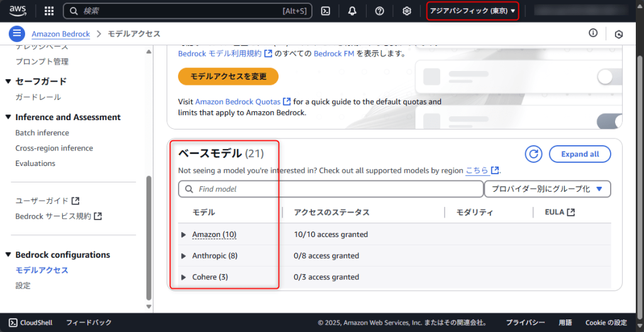Open the Bedrock FM link
The width and height of the screenshot is (644, 332).
click(x=334, y=53)
